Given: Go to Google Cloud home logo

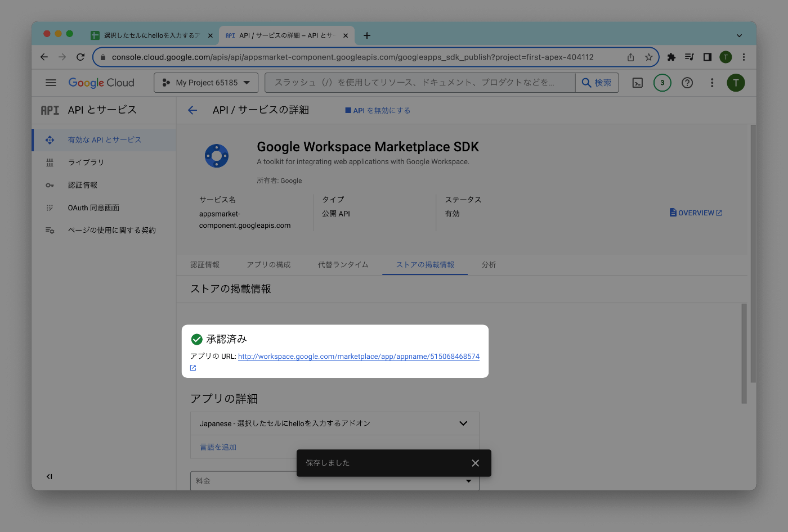Looking at the screenshot, I should pyautogui.click(x=101, y=83).
